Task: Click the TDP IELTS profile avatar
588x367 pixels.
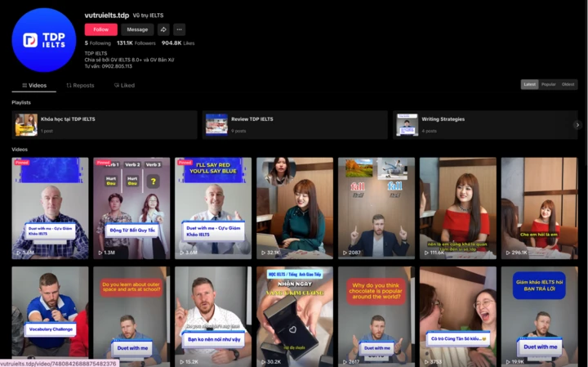Action: click(44, 40)
